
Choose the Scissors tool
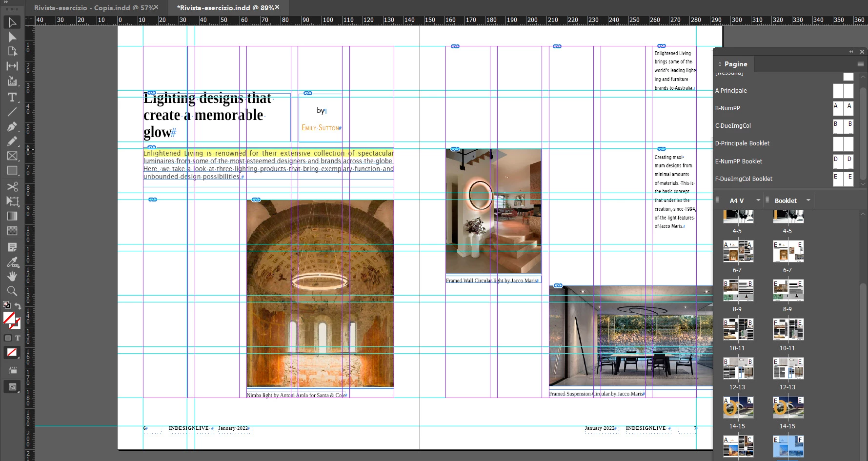(12, 186)
